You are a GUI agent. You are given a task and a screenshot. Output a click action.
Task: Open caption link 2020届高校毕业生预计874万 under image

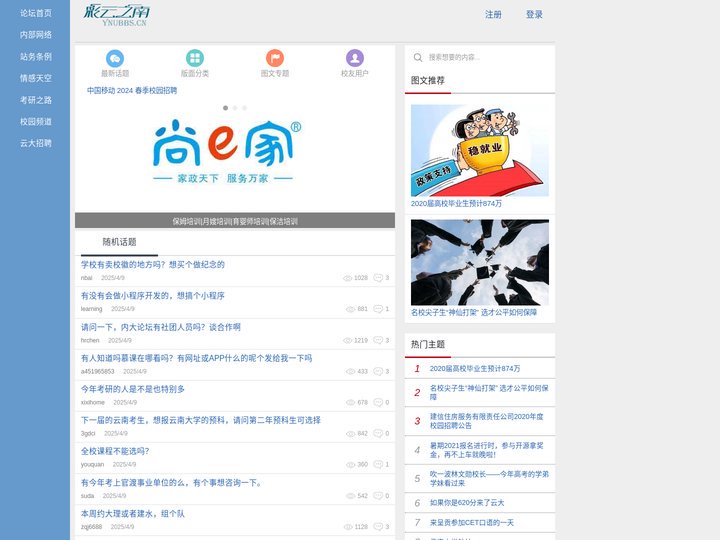click(456, 203)
